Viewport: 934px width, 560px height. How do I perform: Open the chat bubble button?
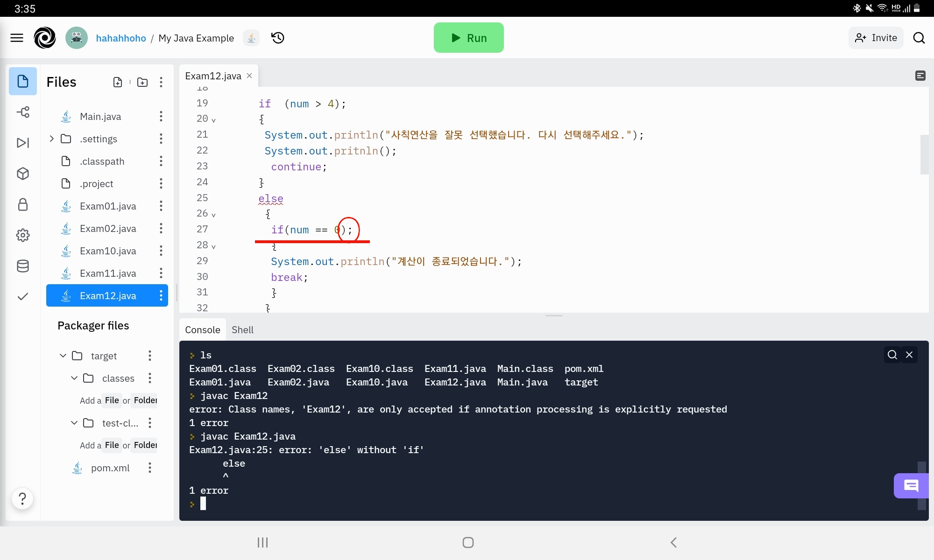pyautogui.click(x=911, y=486)
